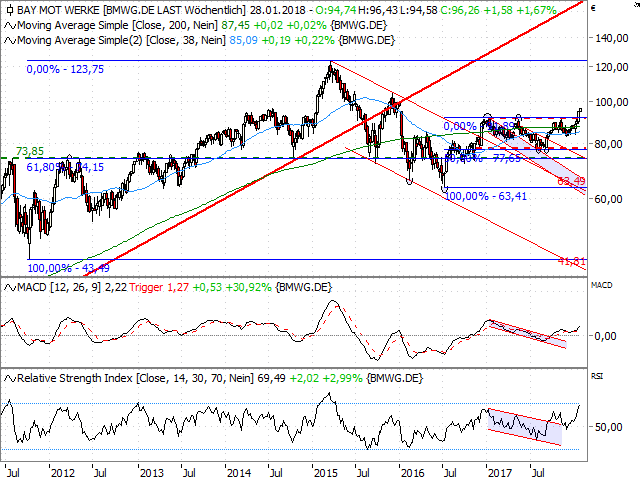Click the 2014 label on time axis
Viewport: 640px width, 480px height.
coord(239,473)
